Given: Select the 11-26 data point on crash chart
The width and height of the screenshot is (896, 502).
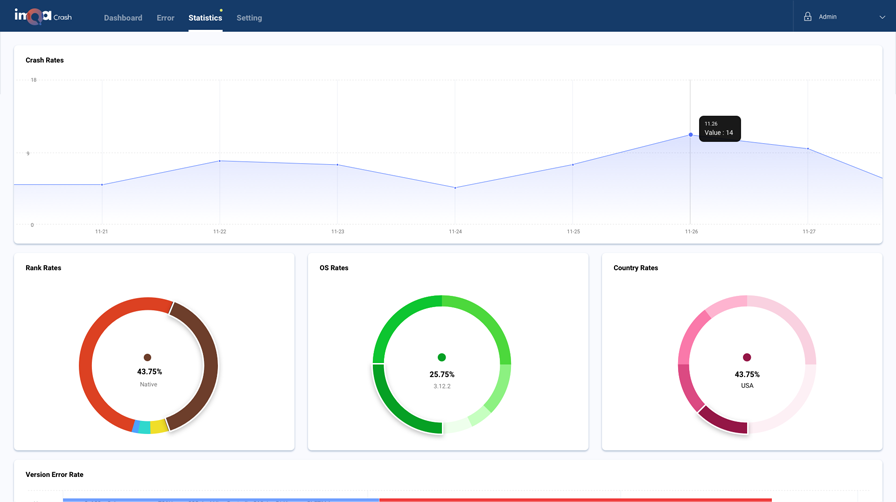Looking at the screenshot, I should coord(690,135).
